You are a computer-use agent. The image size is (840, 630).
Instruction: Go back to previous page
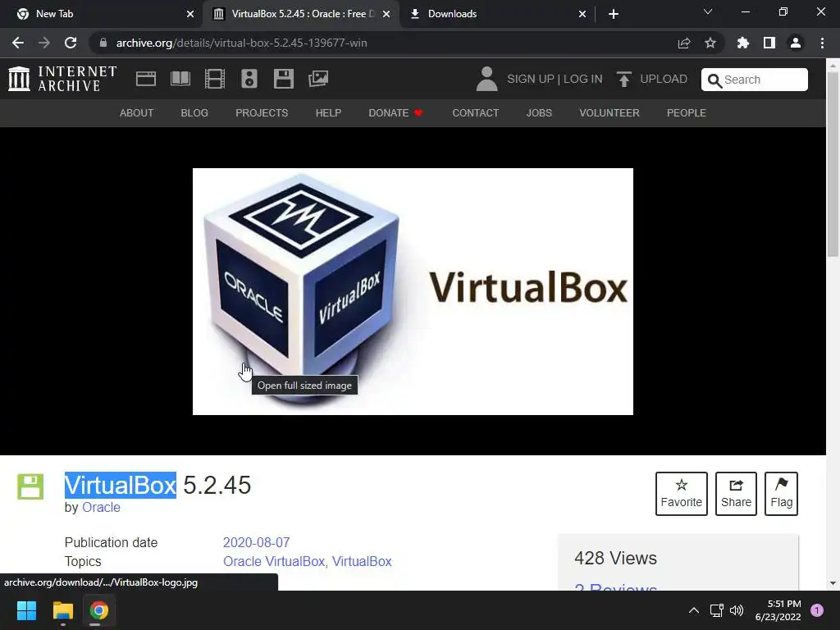click(x=18, y=43)
